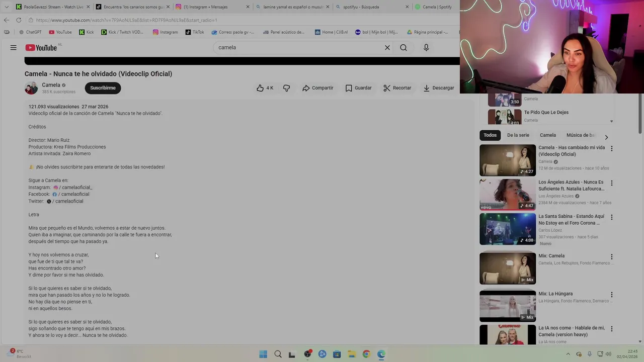This screenshot has width=644, height=362.
Task: Switch to Camela Spotify tab
Action: click(436, 7)
